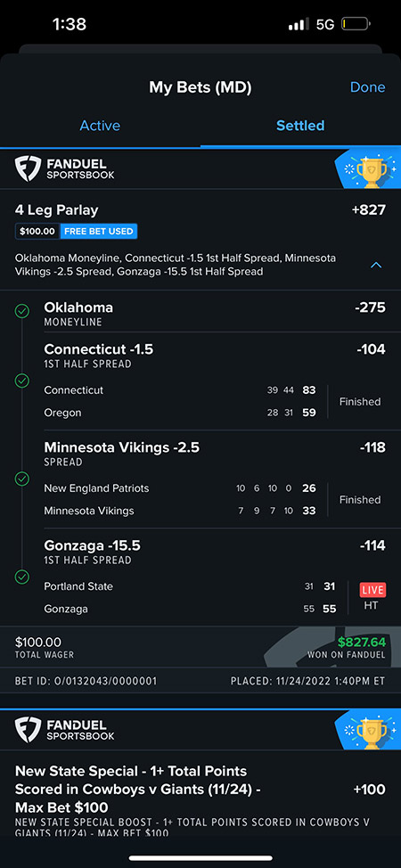Tap green check next to Oklahoma Moneyline
The height and width of the screenshot is (868, 401).
pyautogui.click(x=21, y=311)
